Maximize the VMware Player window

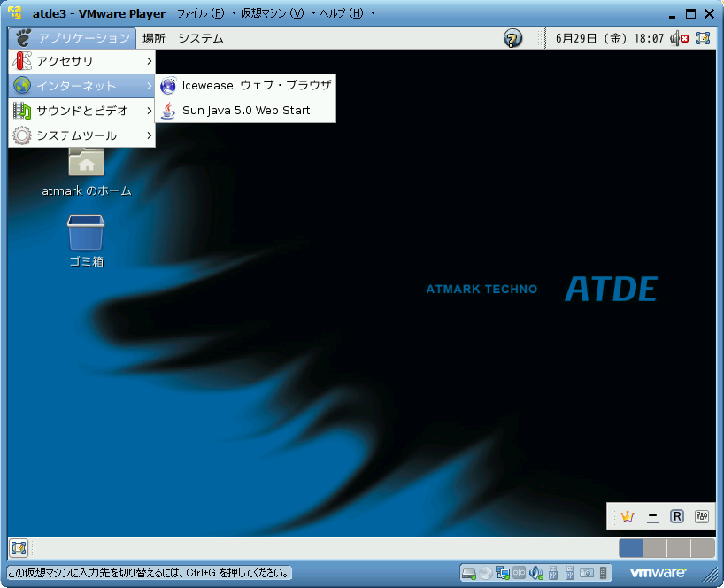(x=690, y=14)
